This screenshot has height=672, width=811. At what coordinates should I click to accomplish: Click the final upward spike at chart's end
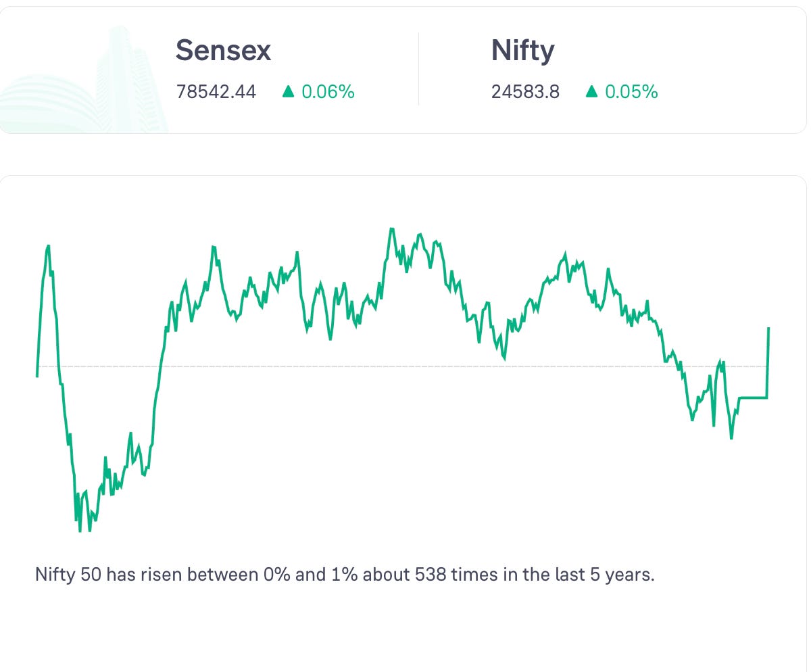click(x=768, y=363)
